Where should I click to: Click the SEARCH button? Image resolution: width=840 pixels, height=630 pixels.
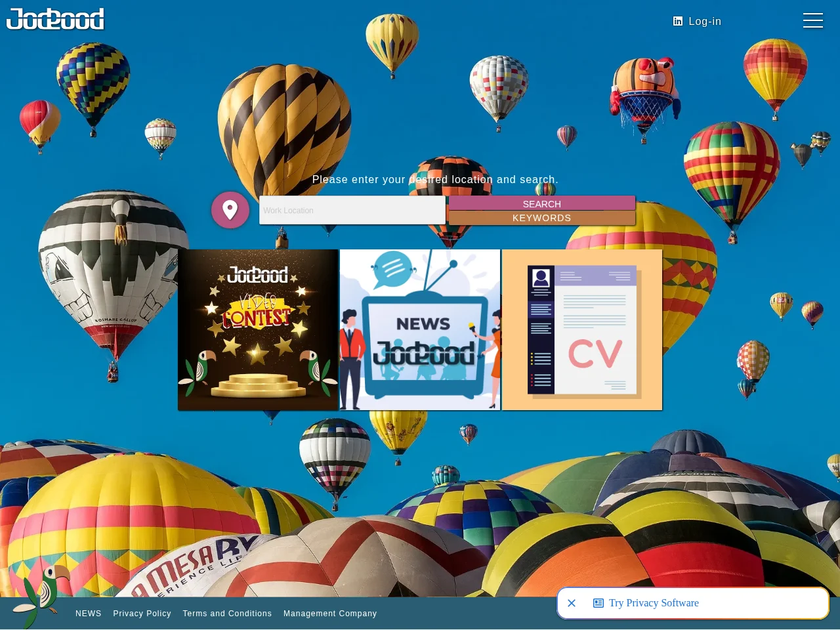[542, 203]
